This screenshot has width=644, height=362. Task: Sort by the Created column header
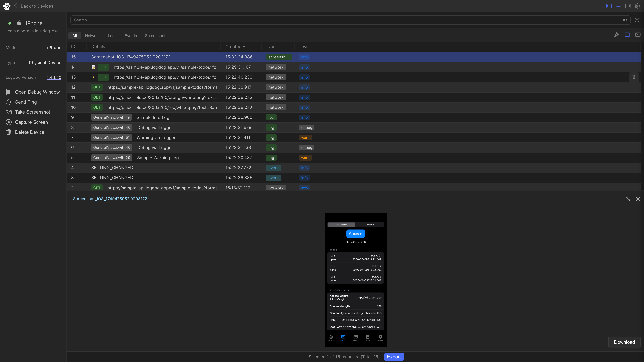(235, 47)
